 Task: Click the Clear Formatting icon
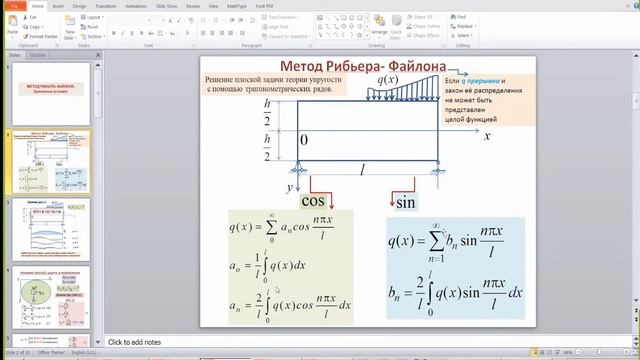(191, 20)
